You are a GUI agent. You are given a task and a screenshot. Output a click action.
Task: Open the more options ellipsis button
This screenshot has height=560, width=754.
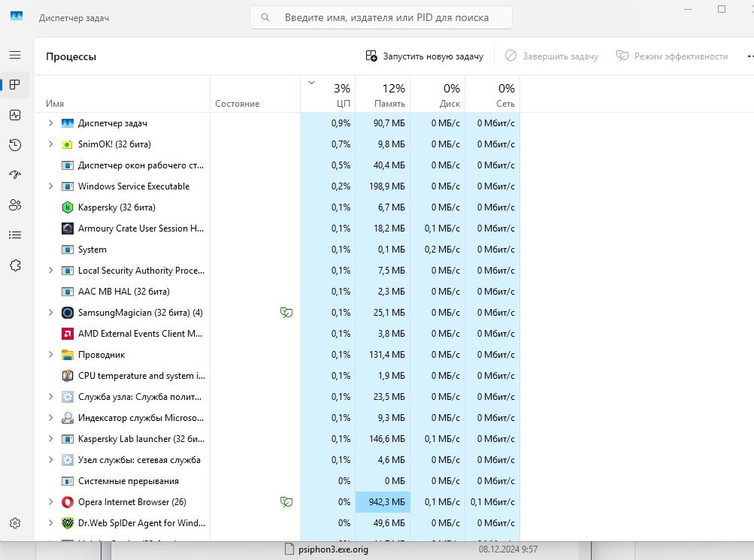(749, 56)
